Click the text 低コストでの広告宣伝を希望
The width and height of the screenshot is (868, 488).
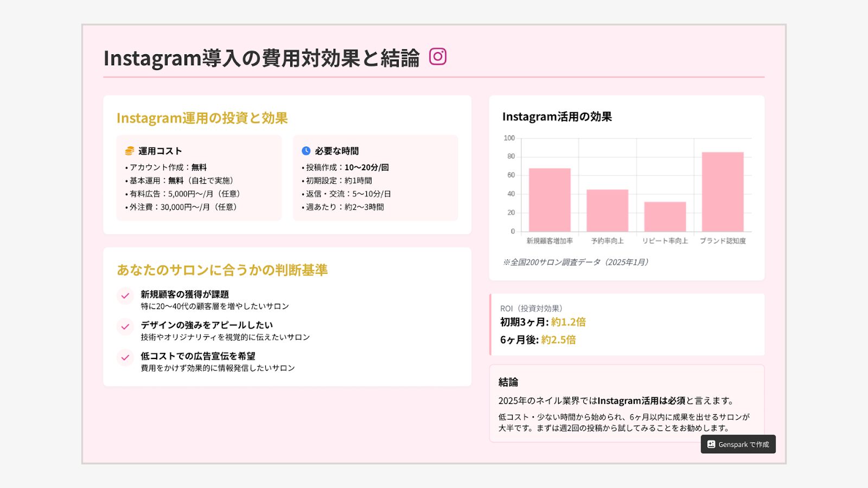pyautogui.click(x=198, y=356)
